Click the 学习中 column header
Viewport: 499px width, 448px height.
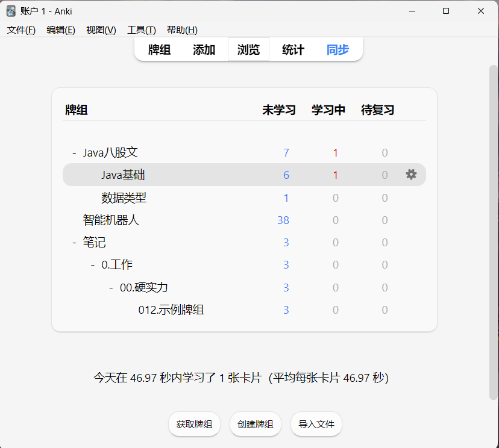[328, 110]
